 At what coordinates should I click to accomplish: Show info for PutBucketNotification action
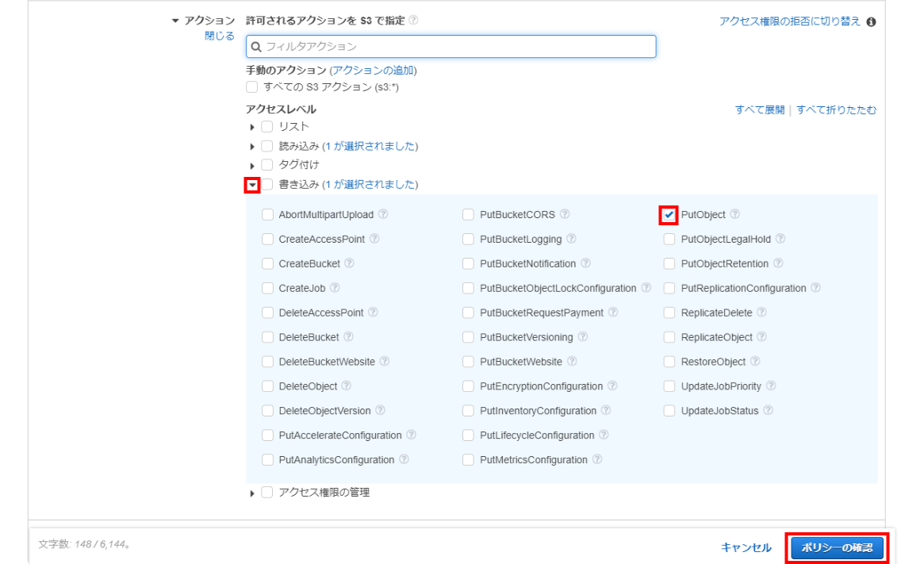pos(585,263)
